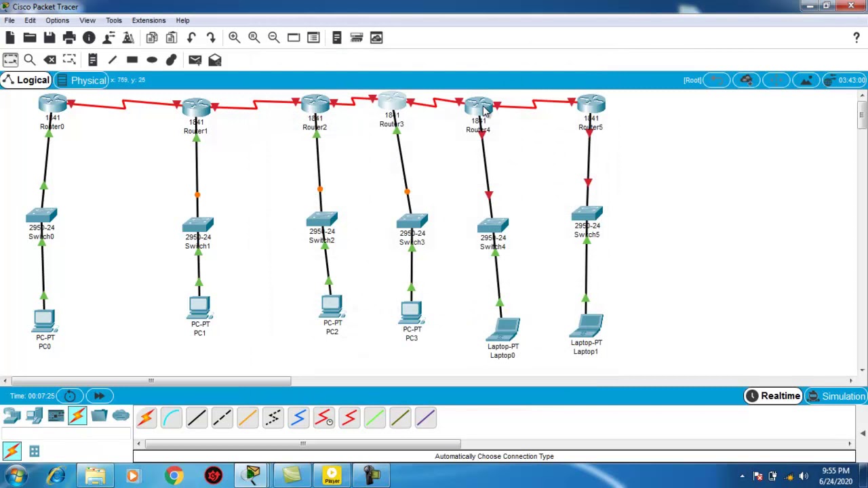Zoom in on the workspace
Screen dimensions: 868x488
(x=235, y=38)
